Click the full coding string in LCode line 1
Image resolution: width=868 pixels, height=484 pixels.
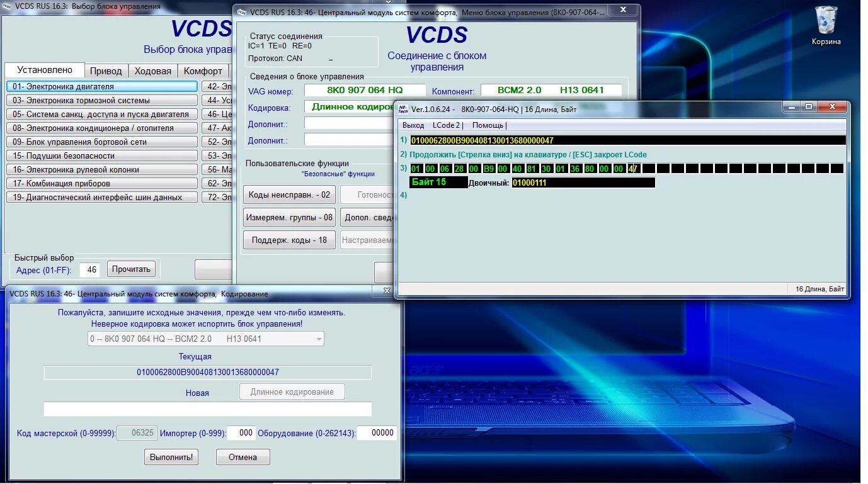coord(628,140)
